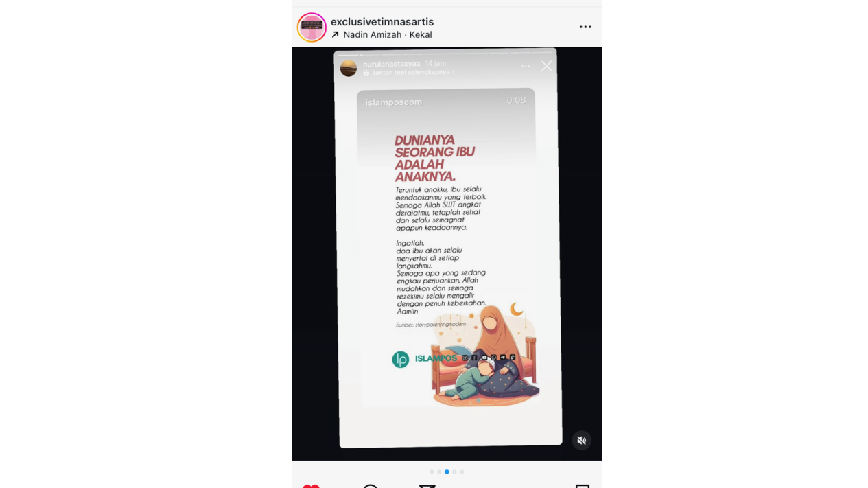Share post via paper plane icon
868x488 pixels.
(427, 487)
